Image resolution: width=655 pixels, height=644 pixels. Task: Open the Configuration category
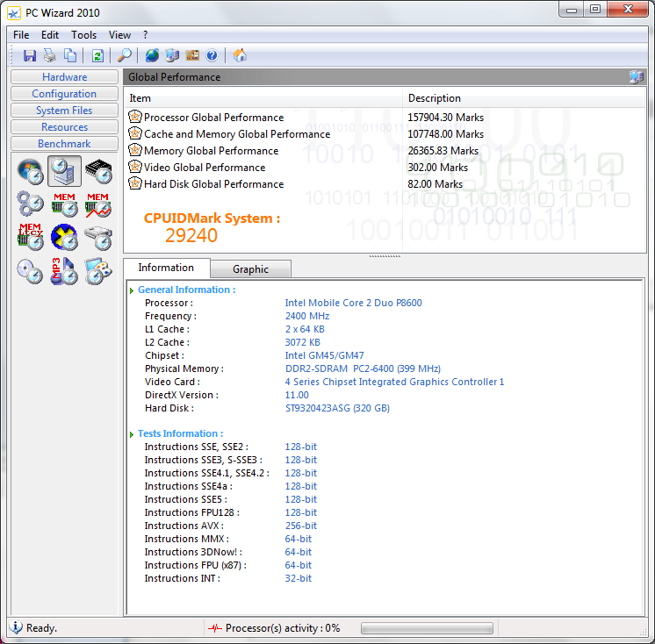[x=65, y=94]
